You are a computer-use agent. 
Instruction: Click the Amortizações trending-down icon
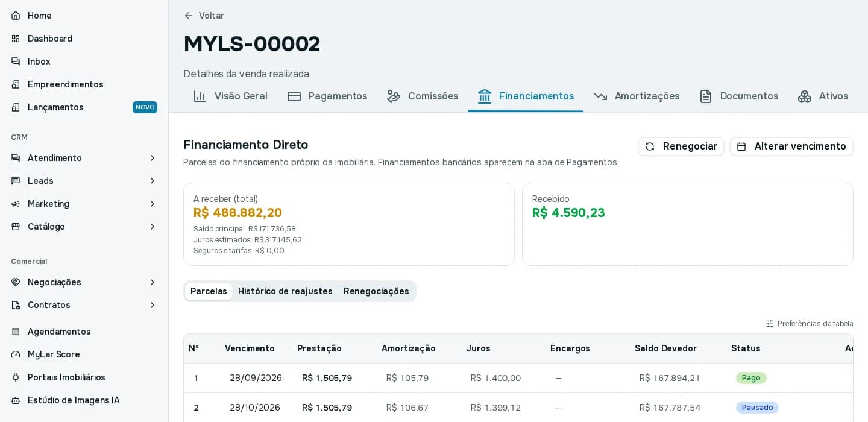tap(600, 96)
